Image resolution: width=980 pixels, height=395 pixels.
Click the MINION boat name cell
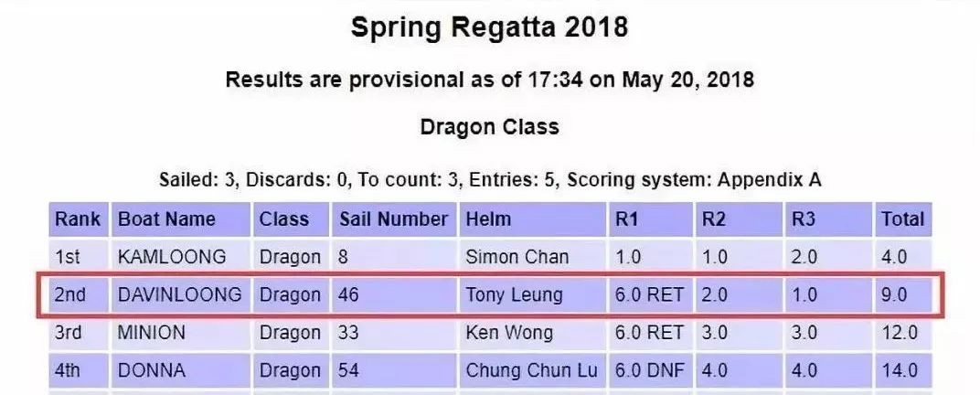tap(152, 333)
